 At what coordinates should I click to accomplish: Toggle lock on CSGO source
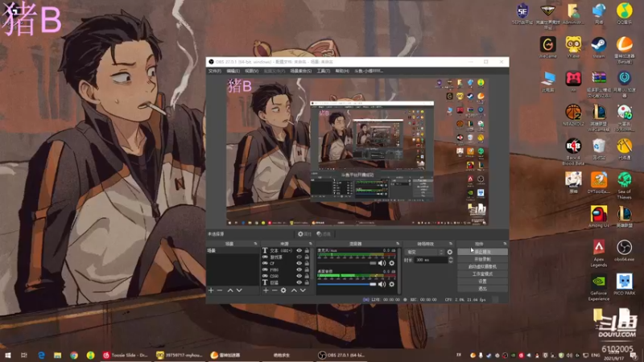[307, 276]
